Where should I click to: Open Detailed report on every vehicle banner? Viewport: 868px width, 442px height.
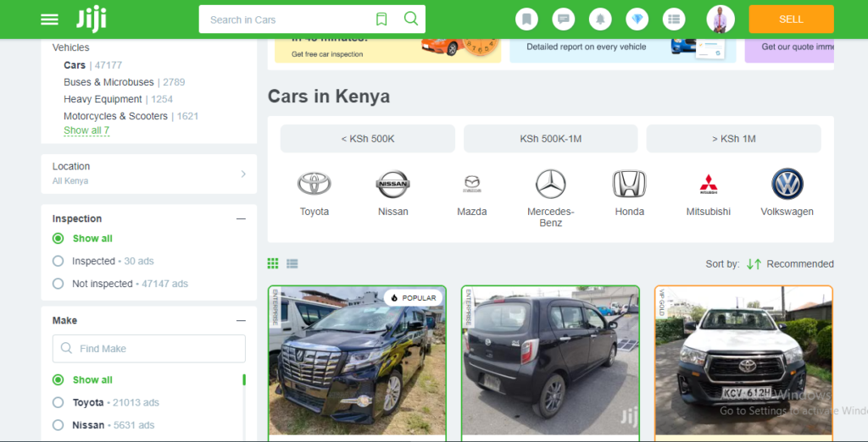pos(623,50)
